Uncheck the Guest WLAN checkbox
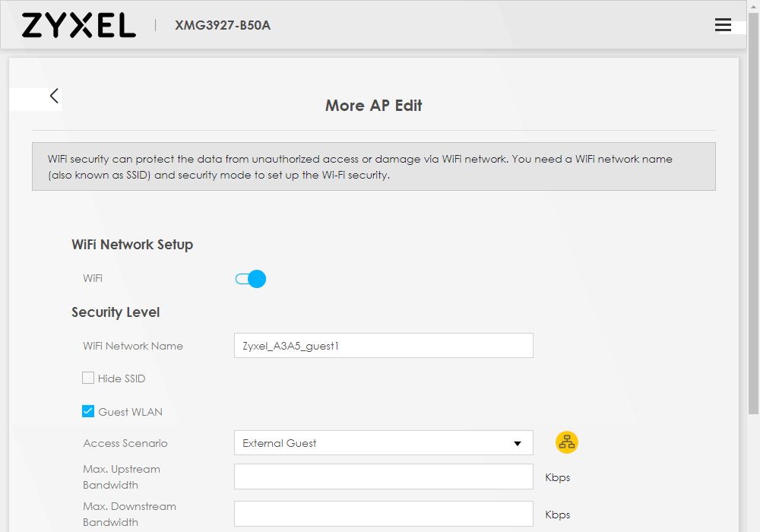The image size is (760, 532). point(88,412)
